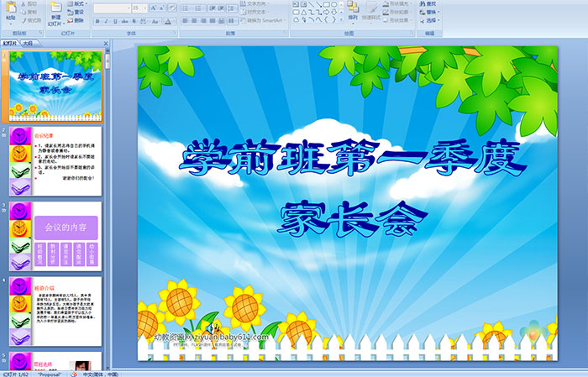The width and height of the screenshot is (588, 377).
Task: Click the Shape Effects button
Action: [398, 20]
